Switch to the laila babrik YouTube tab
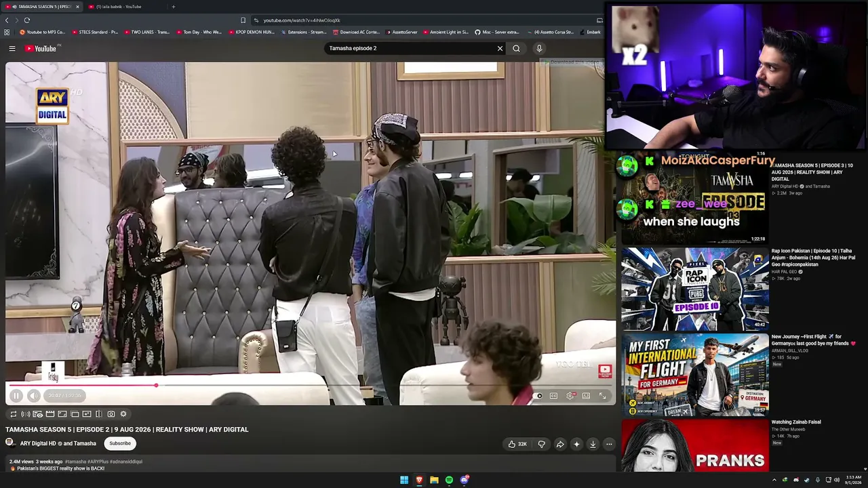The height and width of the screenshot is (488, 868). 123,7
